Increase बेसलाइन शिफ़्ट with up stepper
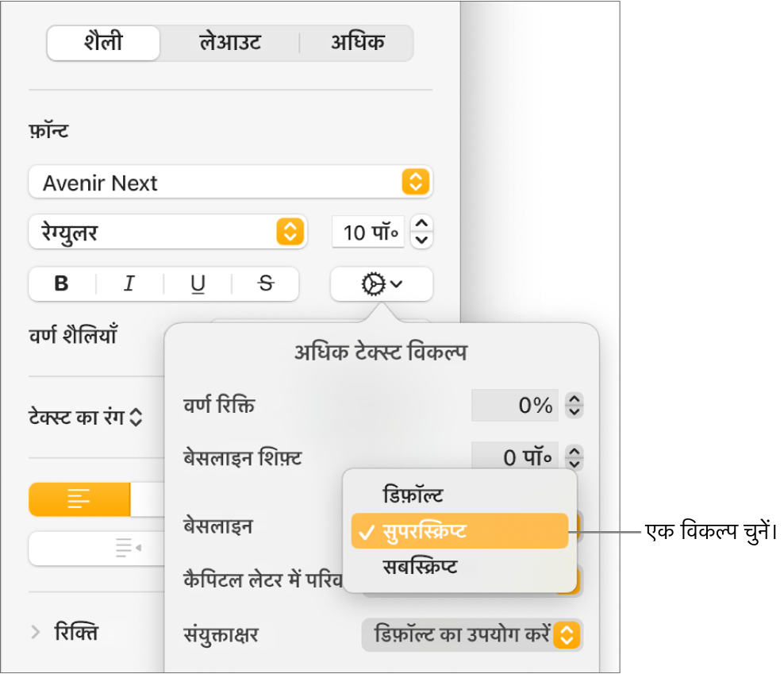 [575, 452]
